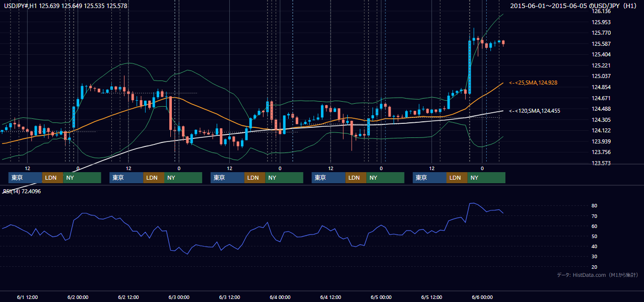Click price axis value 125.221
This screenshot has width=644, height=302.
pos(601,65)
